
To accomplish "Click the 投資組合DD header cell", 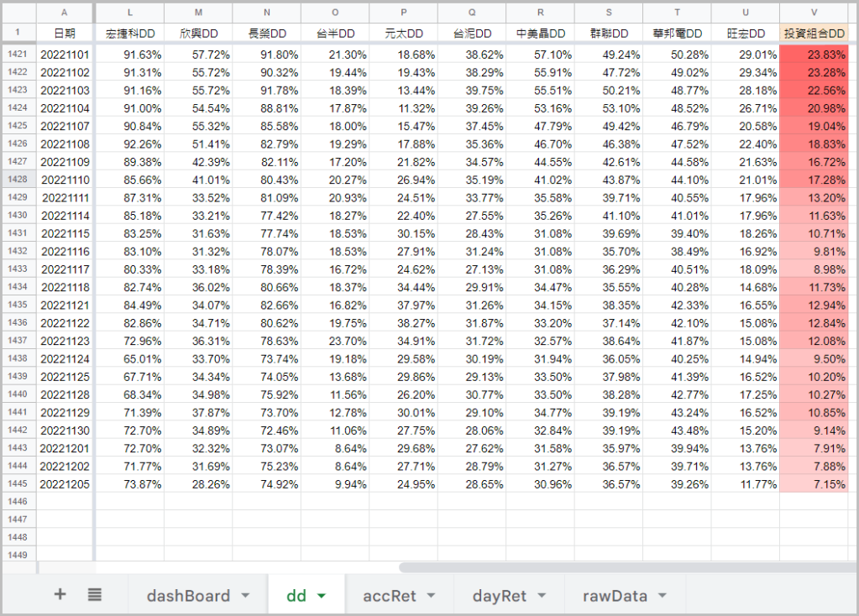I will click(x=814, y=33).
